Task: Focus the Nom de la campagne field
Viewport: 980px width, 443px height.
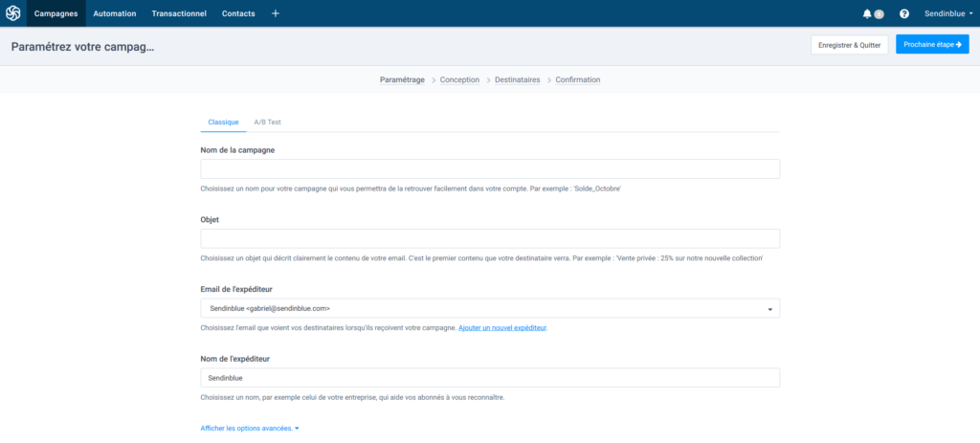Action: (490, 168)
